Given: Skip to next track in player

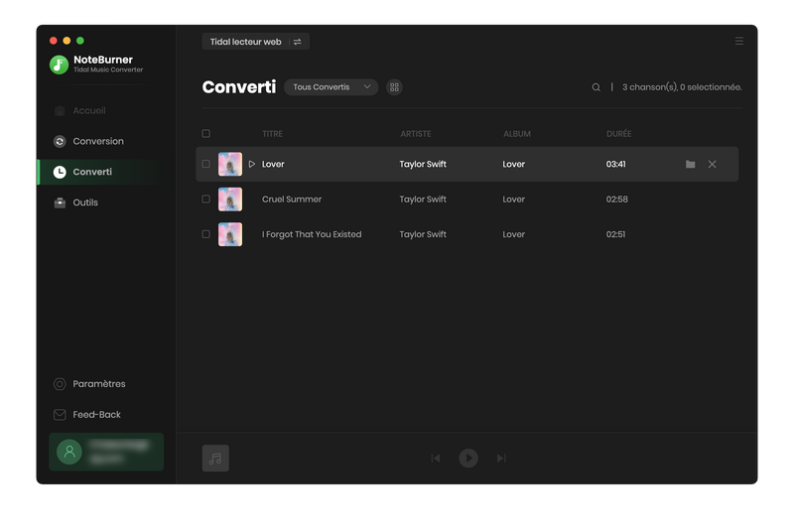Looking at the screenshot, I should pos(501,459).
